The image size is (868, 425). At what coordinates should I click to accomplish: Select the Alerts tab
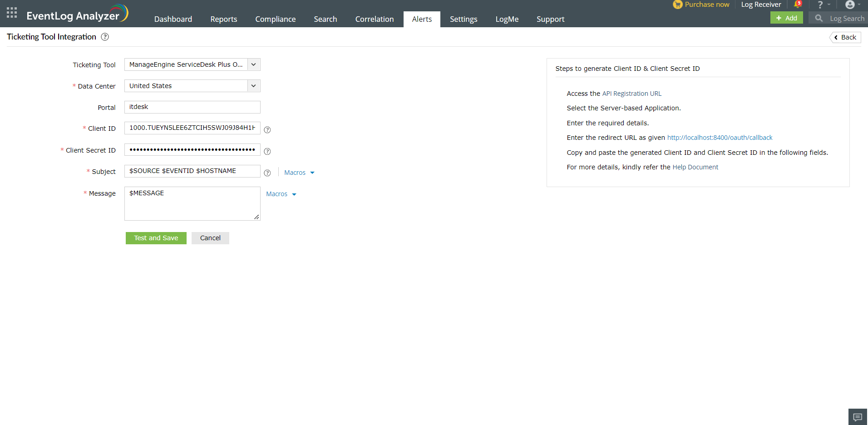coord(422,19)
